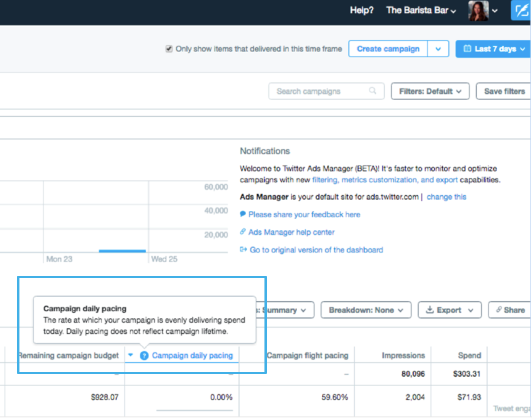Sort by the Campaign daily pacing column
This screenshot has width=532, height=418.
[x=192, y=355]
